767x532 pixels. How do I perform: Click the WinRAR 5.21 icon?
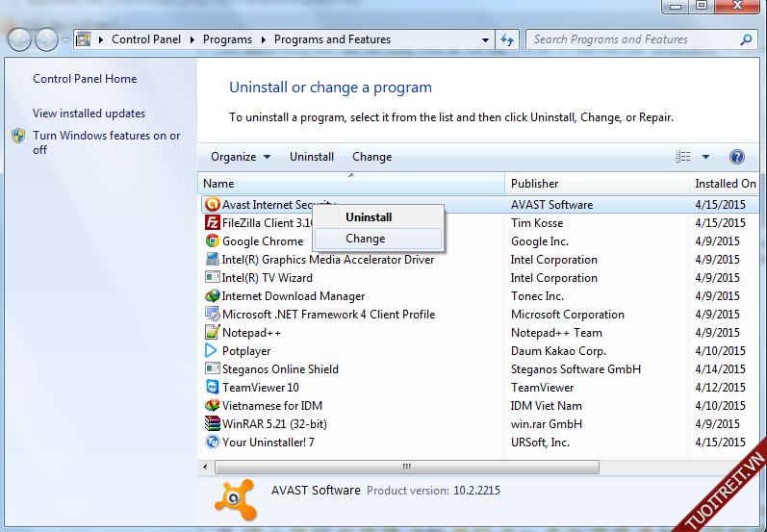213,424
